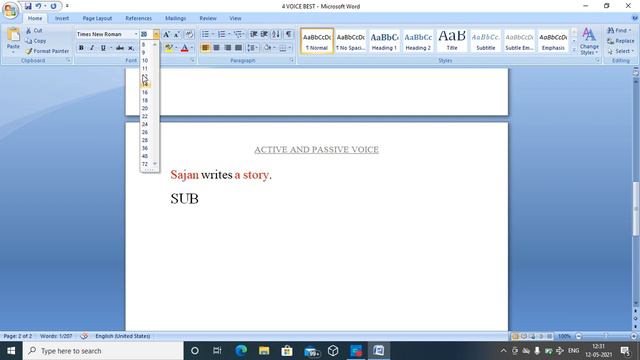Center align the text
The width and height of the screenshot is (640, 360).
coord(216,48)
